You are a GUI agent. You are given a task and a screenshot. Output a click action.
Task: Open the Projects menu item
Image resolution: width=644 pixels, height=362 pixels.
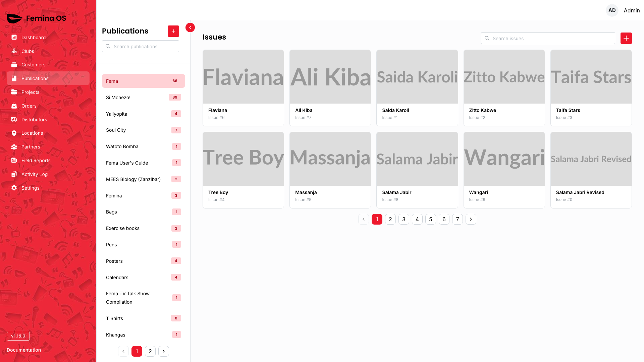coord(48,92)
